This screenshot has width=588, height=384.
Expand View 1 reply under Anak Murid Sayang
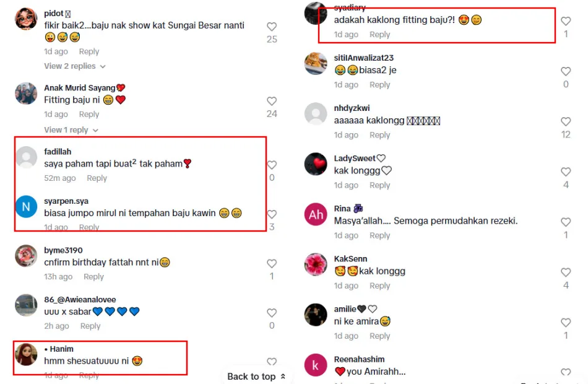coord(71,130)
